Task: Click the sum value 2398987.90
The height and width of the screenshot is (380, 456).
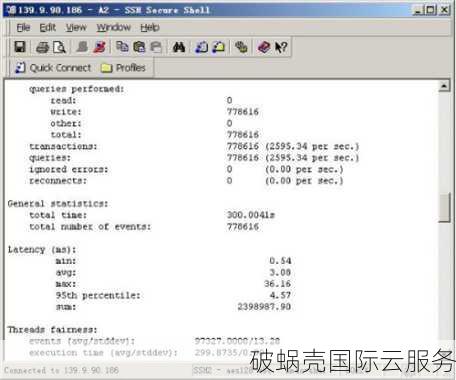Action: tap(264, 307)
